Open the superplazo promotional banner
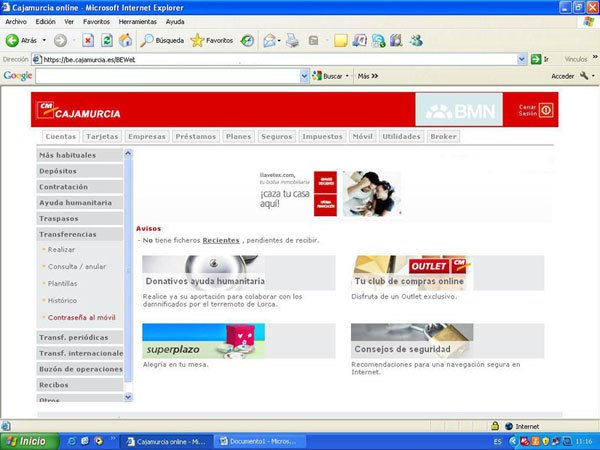The height and width of the screenshot is (450, 600). 239,341
